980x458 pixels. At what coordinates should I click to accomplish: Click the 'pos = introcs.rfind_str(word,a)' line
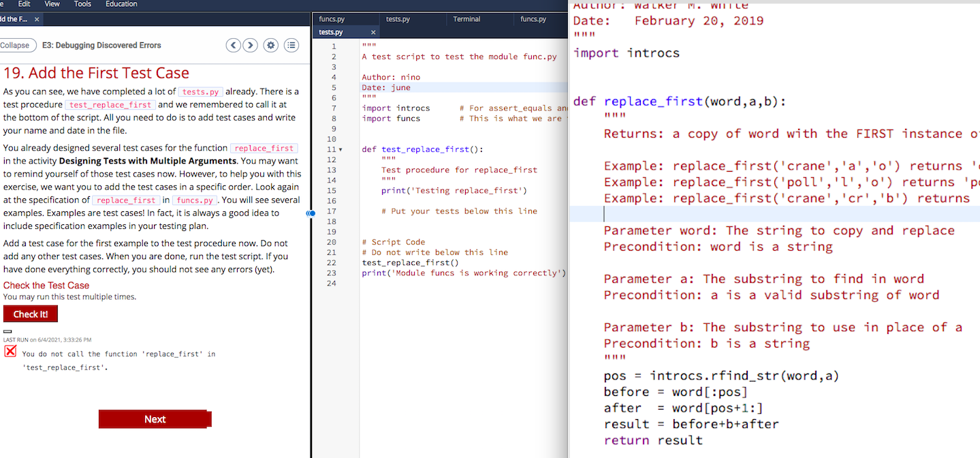tap(721, 376)
